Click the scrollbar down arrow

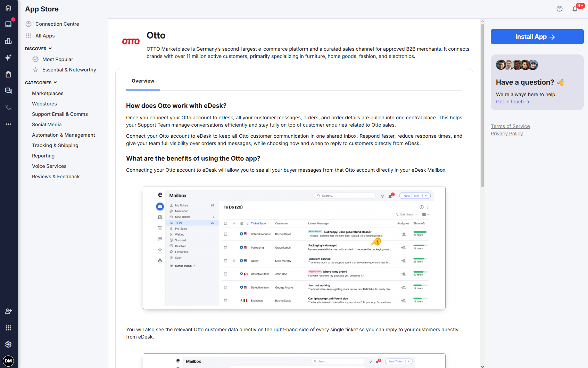pos(482,366)
